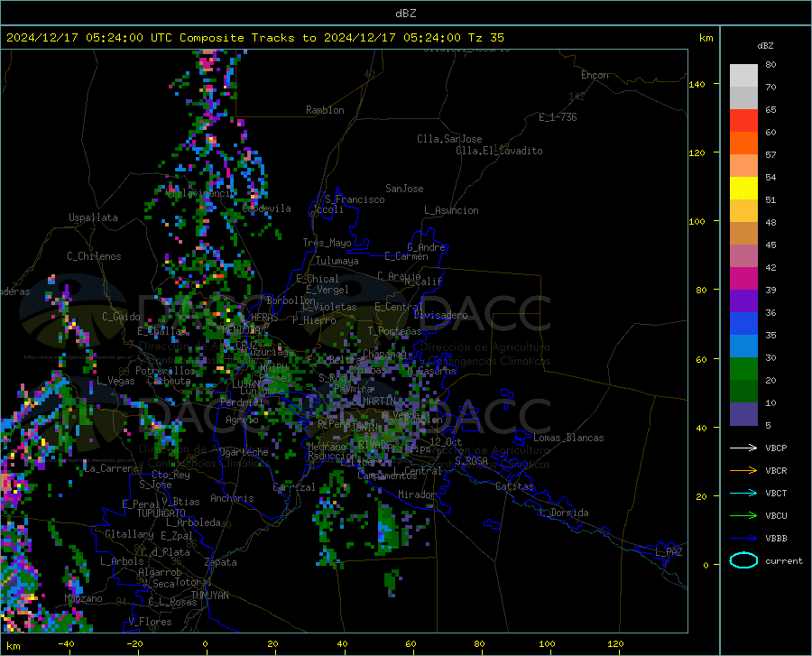Click the Clla.SanJose map label
812x656 pixels.
(449, 139)
